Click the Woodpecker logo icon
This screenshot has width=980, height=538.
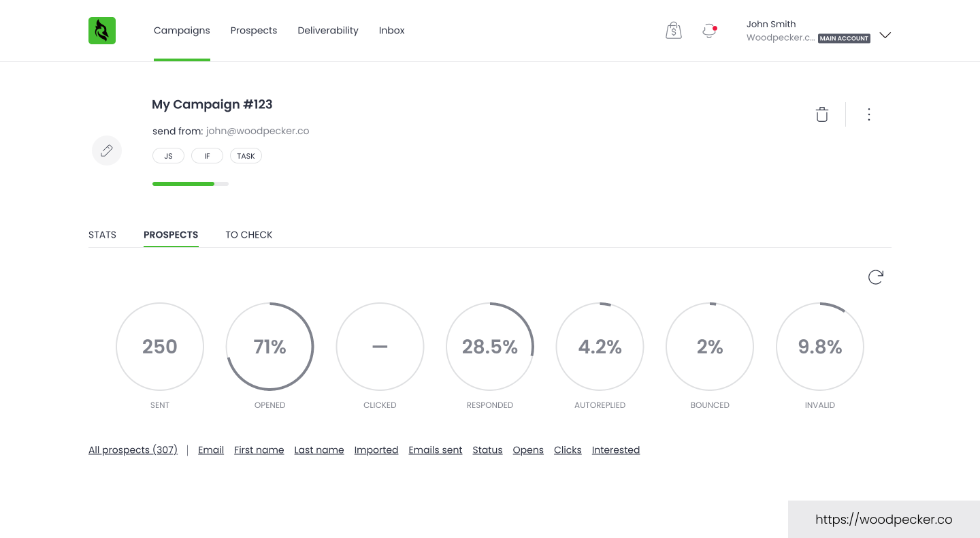pos(102,31)
